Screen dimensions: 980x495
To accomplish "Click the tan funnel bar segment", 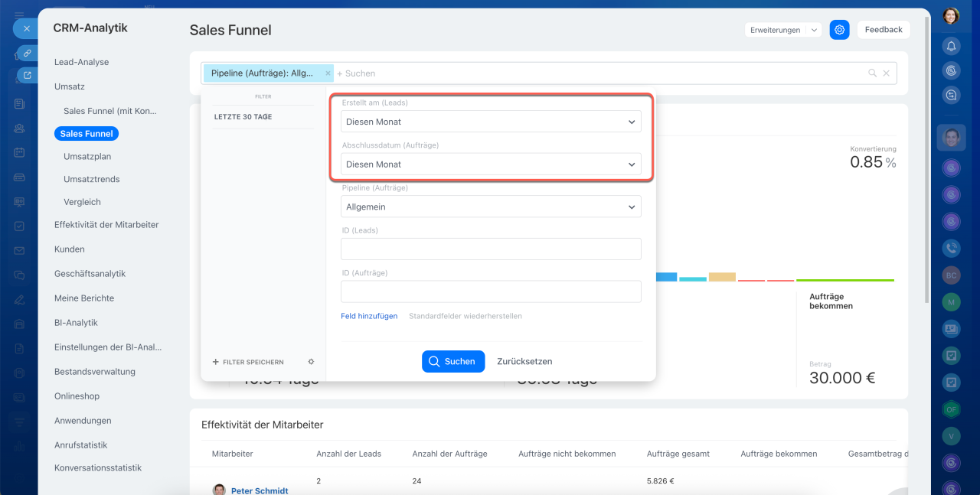I will tap(722, 277).
